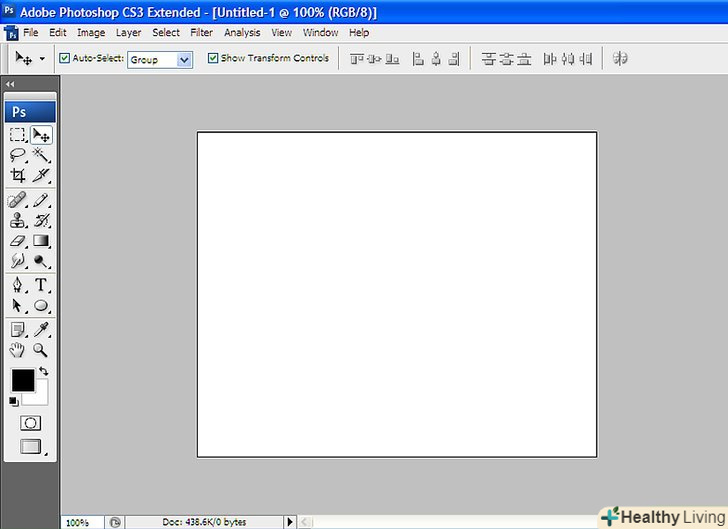
Task: Open the View menu
Action: (x=281, y=33)
